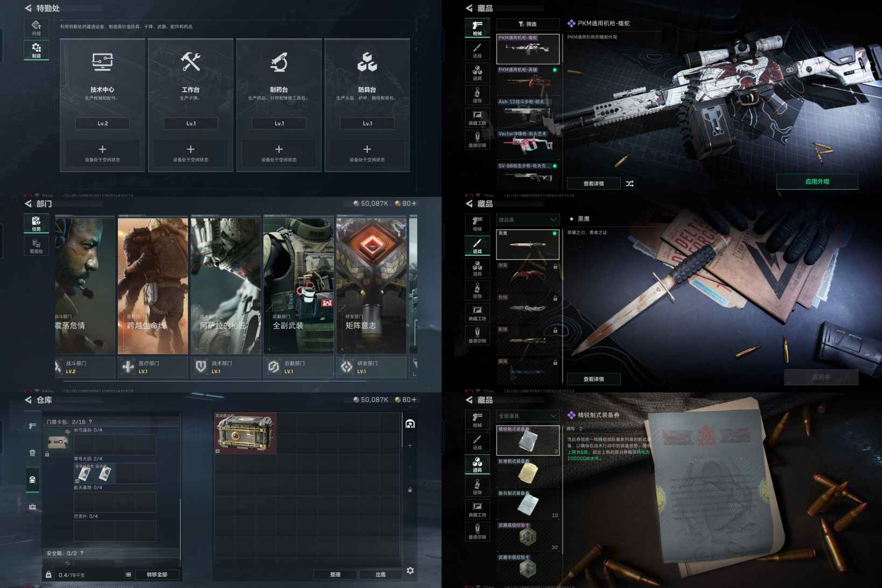882x588 pixels.
Task: Open the keycard bag tab in 仓库
Action: tap(32, 480)
